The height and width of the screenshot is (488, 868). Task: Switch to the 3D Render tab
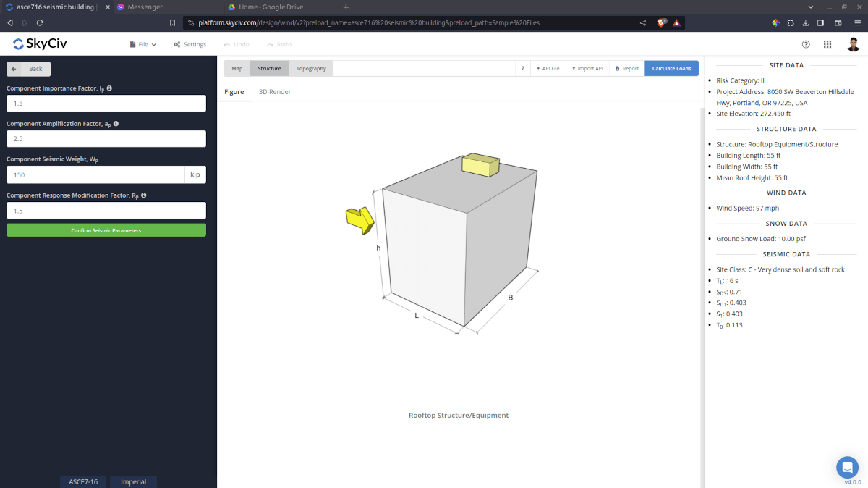[275, 92]
